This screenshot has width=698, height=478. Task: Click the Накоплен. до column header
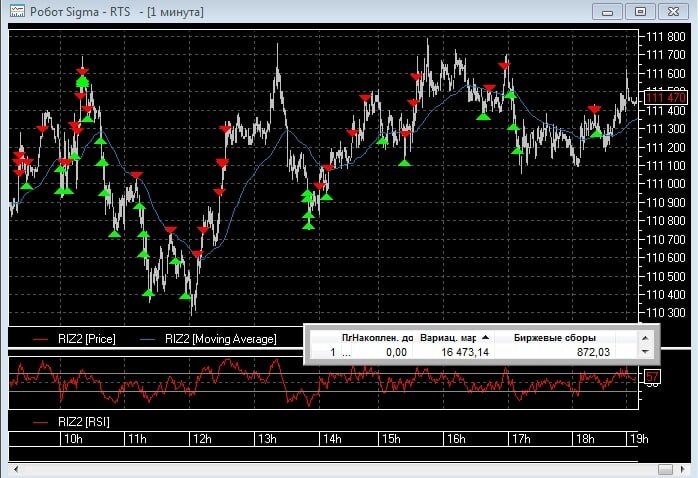coord(382,338)
